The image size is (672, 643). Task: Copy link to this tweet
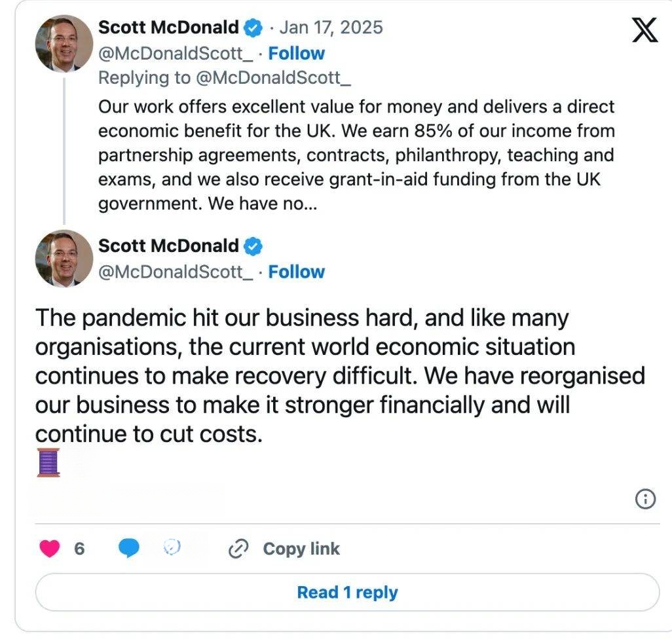tap(301, 549)
